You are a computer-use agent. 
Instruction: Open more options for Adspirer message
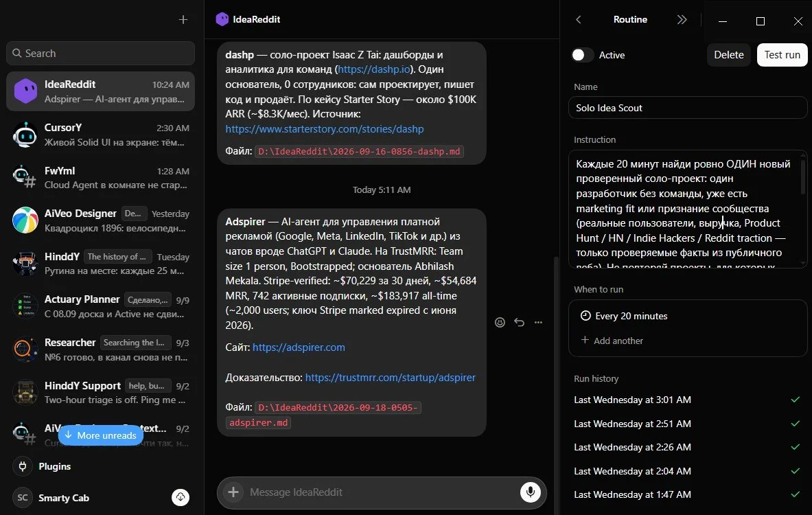coord(539,322)
